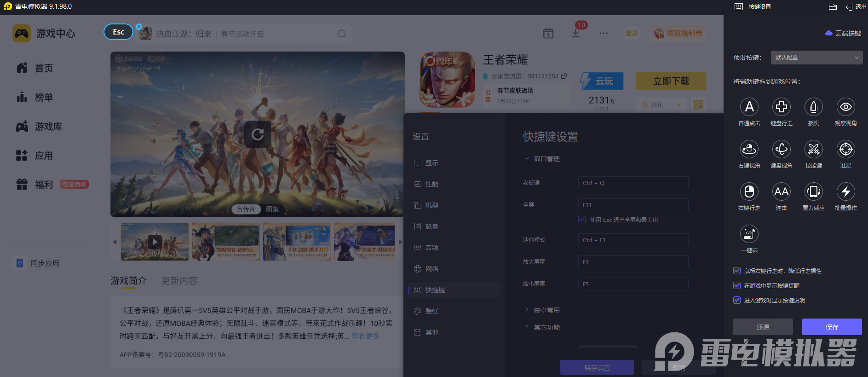Open the 其他 settings tab

coord(454,332)
